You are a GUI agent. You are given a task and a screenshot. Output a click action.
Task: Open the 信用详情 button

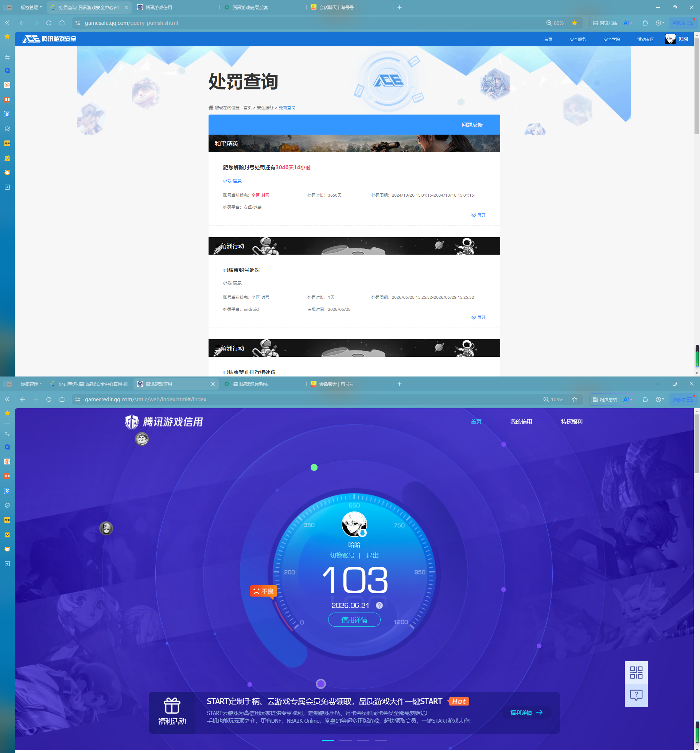click(354, 620)
